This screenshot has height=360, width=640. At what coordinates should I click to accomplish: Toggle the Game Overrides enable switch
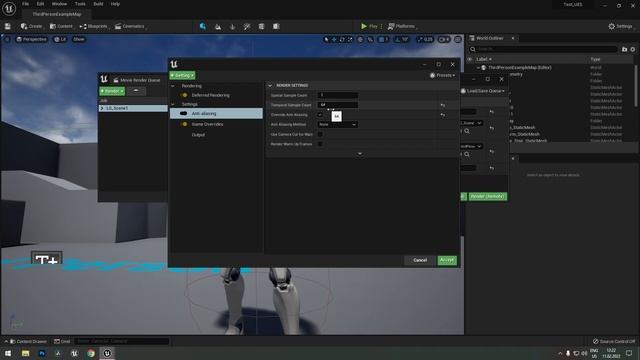point(184,124)
